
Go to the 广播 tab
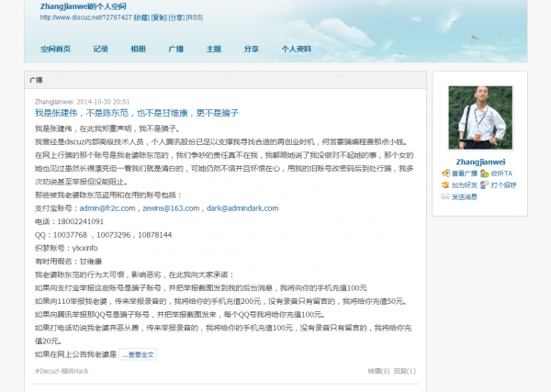[x=175, y=49]
